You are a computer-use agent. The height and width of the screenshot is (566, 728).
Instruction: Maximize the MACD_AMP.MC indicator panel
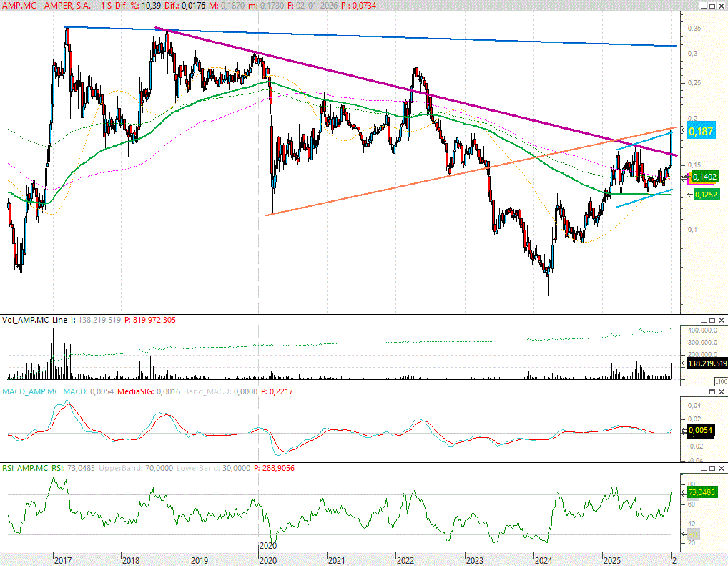pos(712,391)
